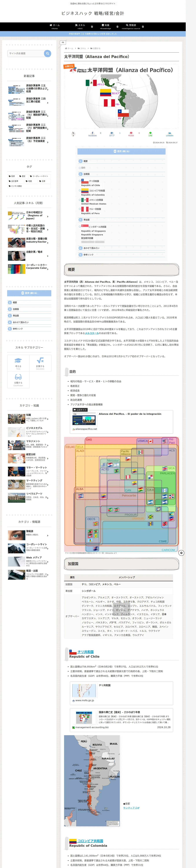This screenshot has height=868, width=196.
Task: Open チリ共和国 heading link
Action: pos(85,652)
